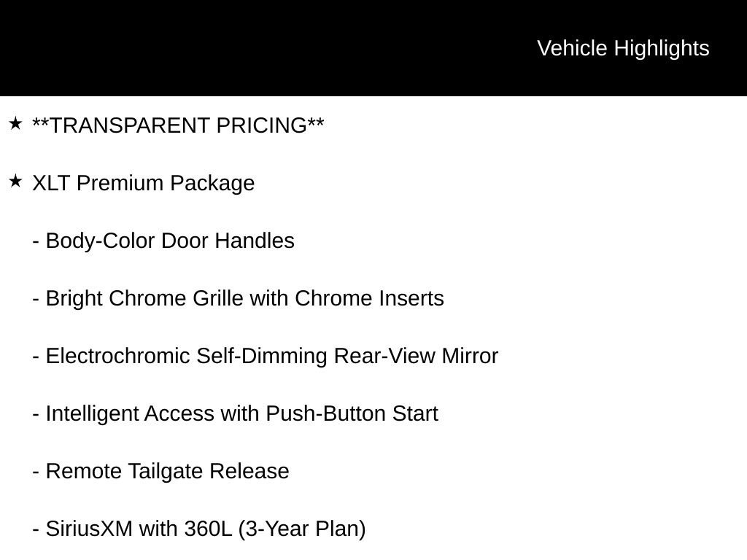Select the Vehicle Highlights heading
The height and width of the screenshot is (560, 747).
coord(623,48)
